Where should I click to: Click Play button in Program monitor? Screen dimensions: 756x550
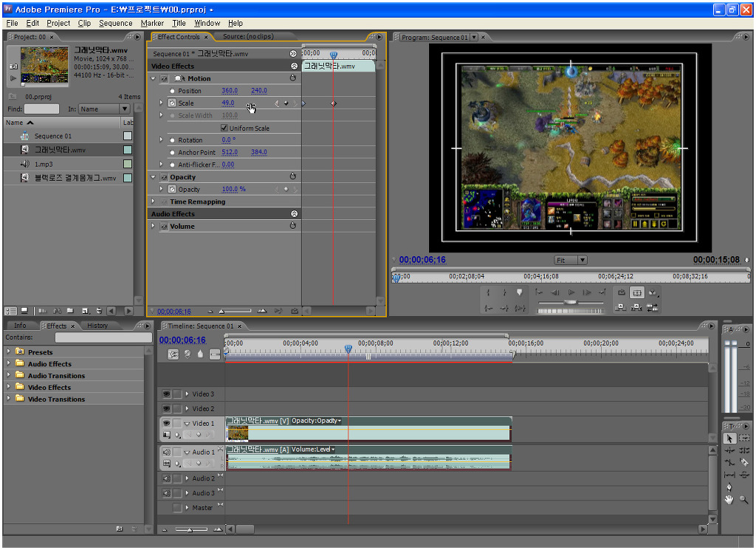(571, 293)
